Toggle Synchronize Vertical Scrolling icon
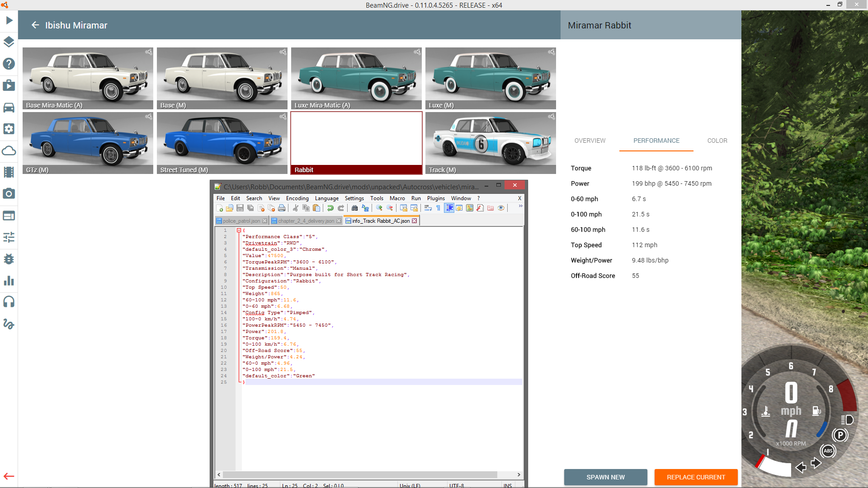The height and width of the screenshot is (488, 868). 404,208
